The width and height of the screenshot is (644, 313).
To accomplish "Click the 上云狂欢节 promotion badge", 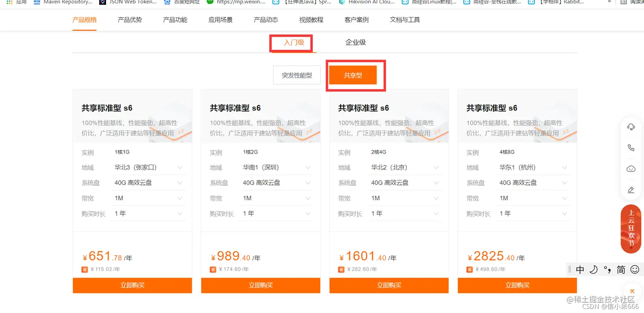I will [x=631, y=229].
